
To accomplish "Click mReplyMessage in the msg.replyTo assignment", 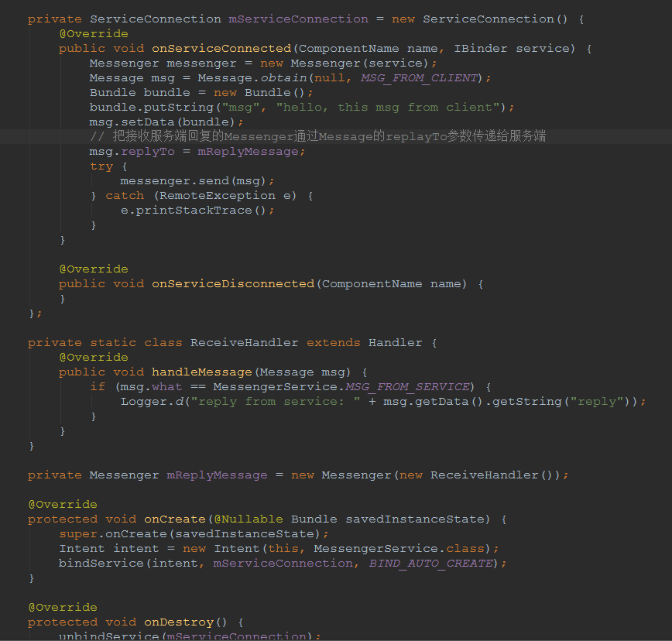I will coord(249,152).
